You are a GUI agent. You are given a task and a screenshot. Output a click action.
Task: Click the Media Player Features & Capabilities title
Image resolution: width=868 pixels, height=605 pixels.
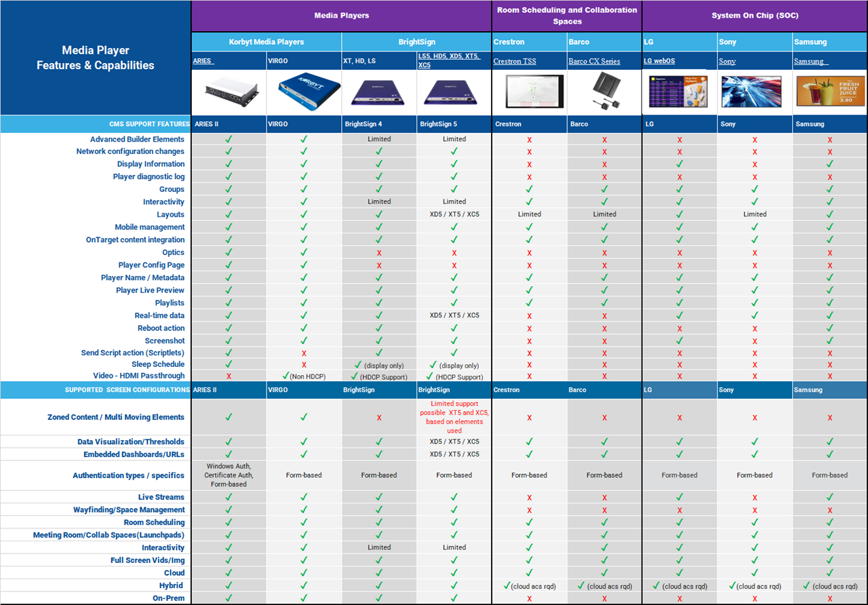tap(96, 58)
